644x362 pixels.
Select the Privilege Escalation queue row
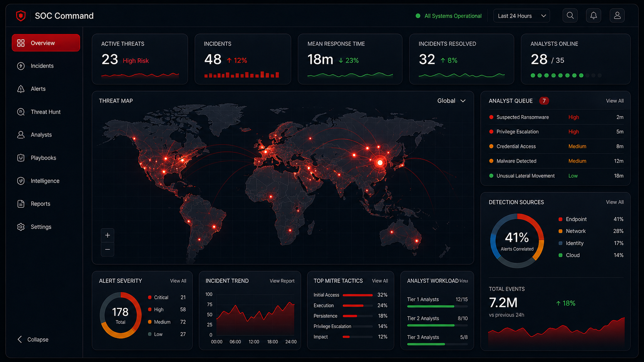point(556,132)
